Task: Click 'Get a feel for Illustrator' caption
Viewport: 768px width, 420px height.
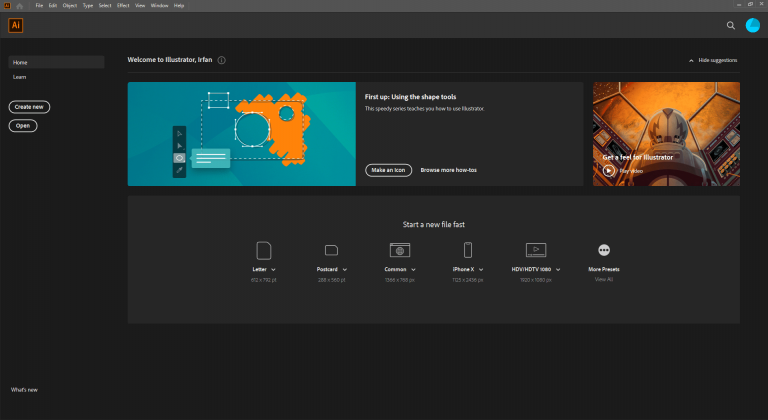Action: [x=638, y=157]
